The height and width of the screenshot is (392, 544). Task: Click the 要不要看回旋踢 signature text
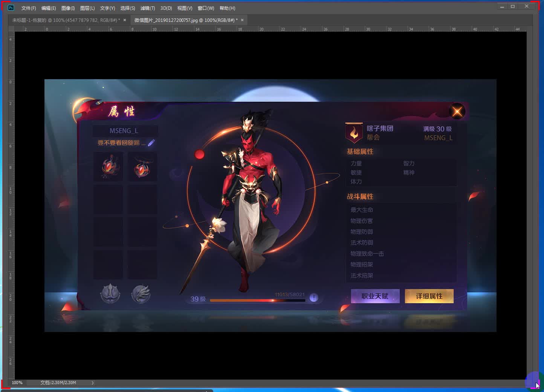(121, 143)
